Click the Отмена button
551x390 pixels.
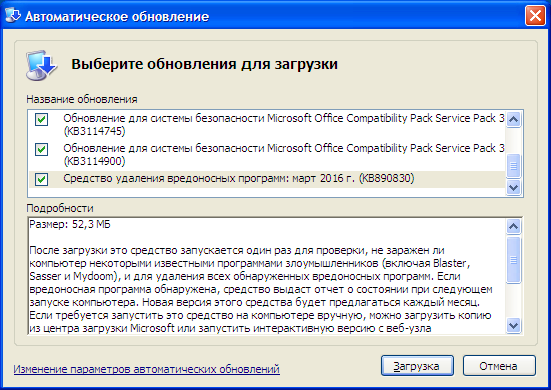[499, 366]
